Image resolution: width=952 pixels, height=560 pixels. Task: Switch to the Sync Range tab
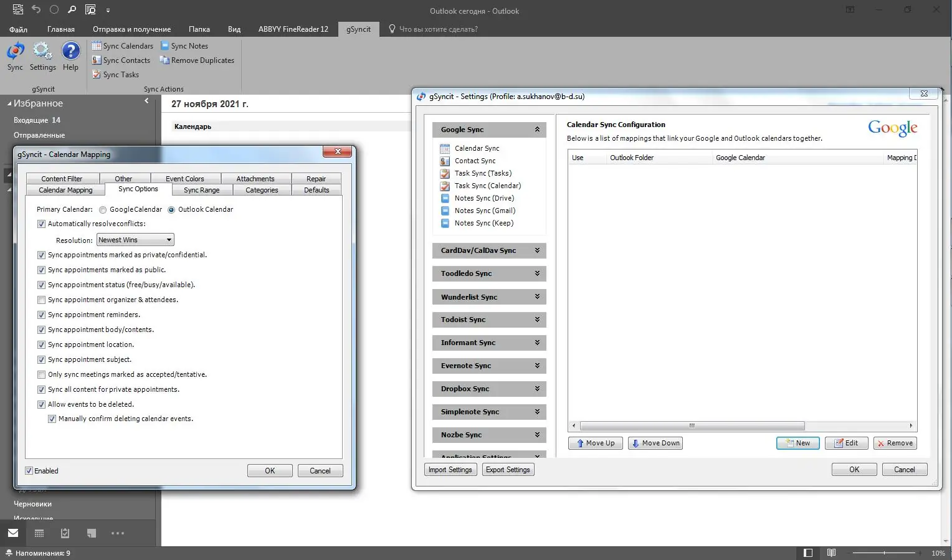pos(201,190)
